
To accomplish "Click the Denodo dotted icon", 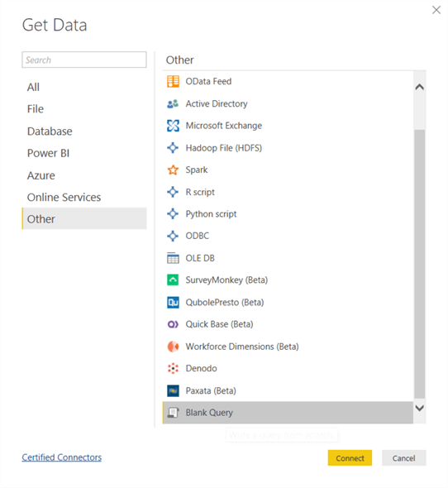I will pos(173,369).
